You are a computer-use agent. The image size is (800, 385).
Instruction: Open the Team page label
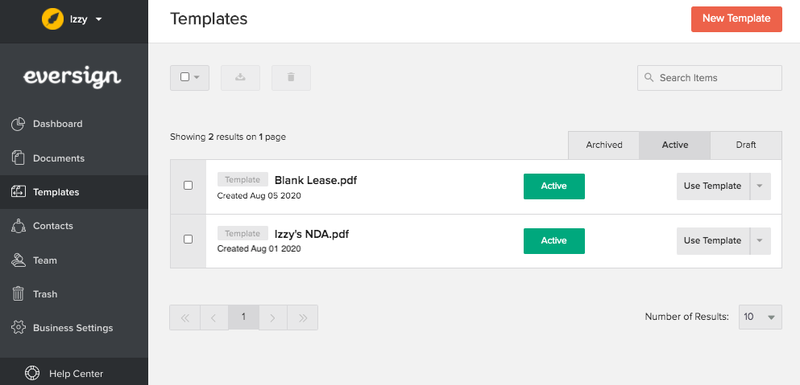pyautogui.click(x=45, y=260)
